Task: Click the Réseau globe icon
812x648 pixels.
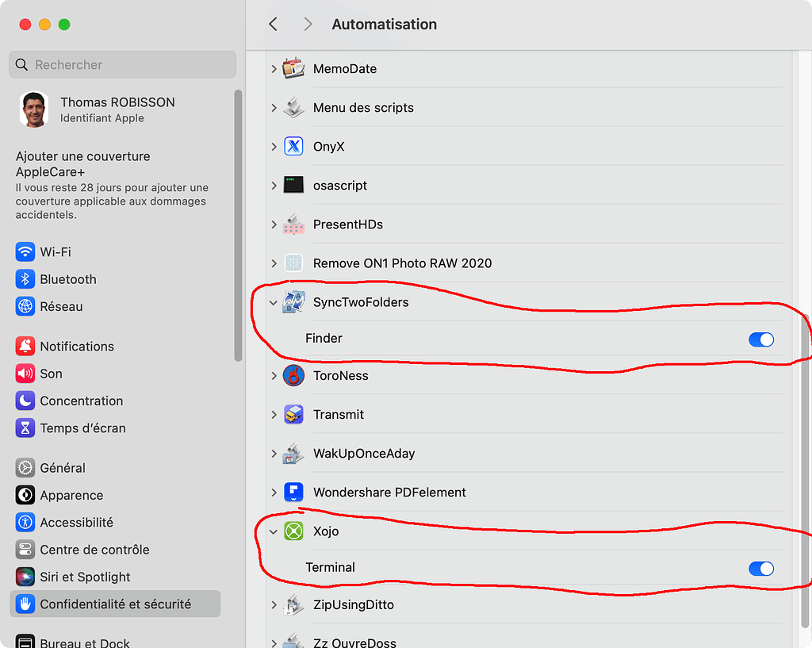Action: 25,307
